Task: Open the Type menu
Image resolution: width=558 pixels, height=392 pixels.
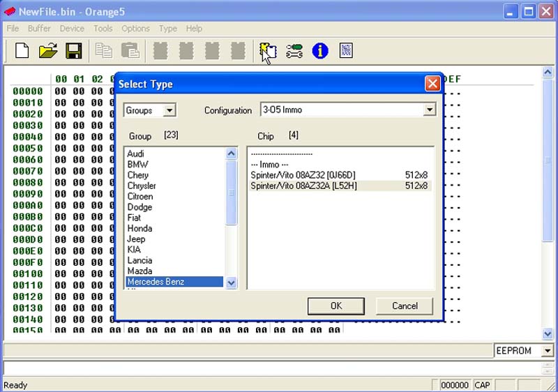Action: click(168, 29)
